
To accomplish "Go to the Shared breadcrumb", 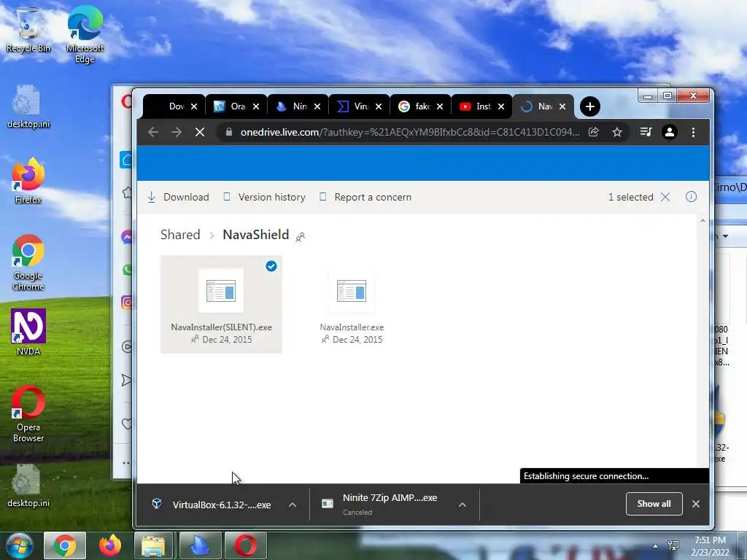I will click(180, 235).
